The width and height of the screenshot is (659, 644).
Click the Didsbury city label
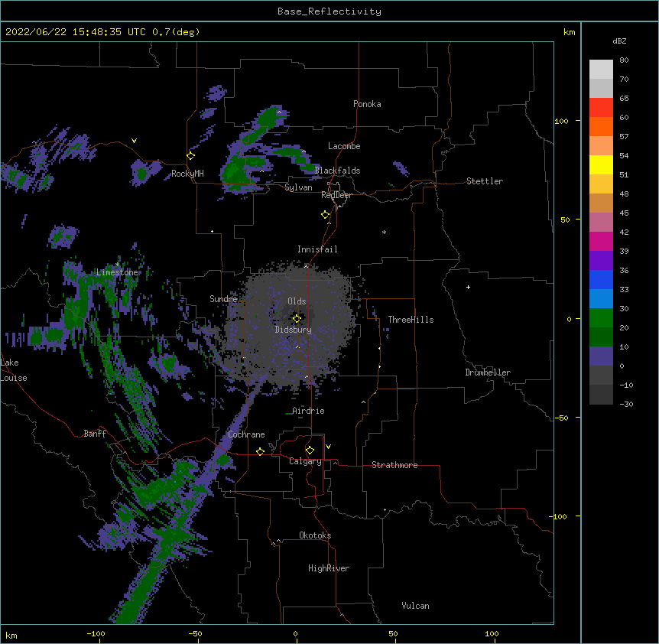pyautogui.click(x=294, y=330)
